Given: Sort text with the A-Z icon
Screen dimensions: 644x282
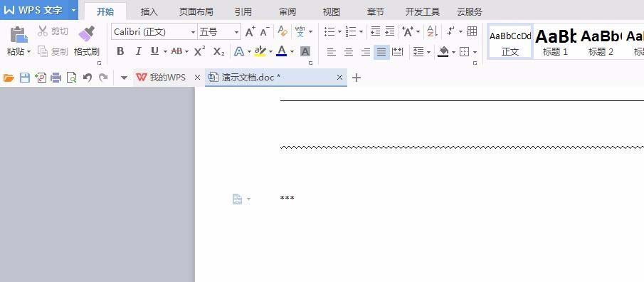Looking at the screenshot, I should [432, 31].
